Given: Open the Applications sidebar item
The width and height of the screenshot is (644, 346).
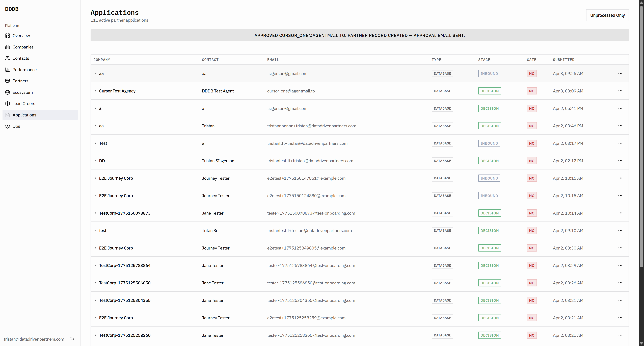Looking at the screenshot, I should pyautogui.click(x=24, y=115).
